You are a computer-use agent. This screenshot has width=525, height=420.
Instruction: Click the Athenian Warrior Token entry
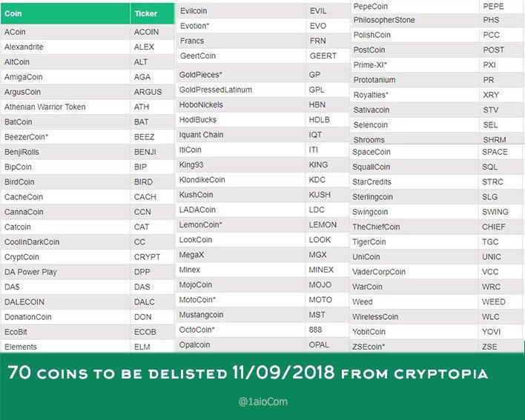[x=44, y=107]
